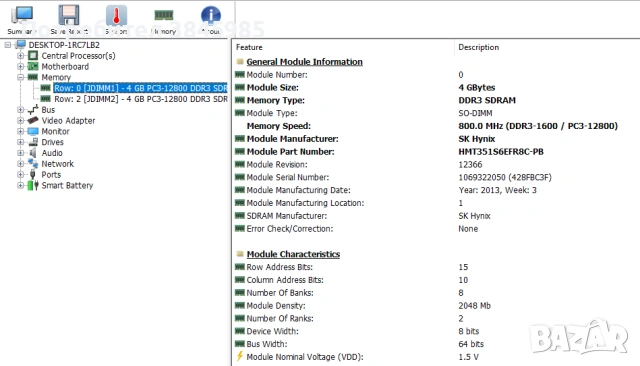Click the Module Part Number label
The height and width of the screenshot is (366, 640).
[291, 152]
